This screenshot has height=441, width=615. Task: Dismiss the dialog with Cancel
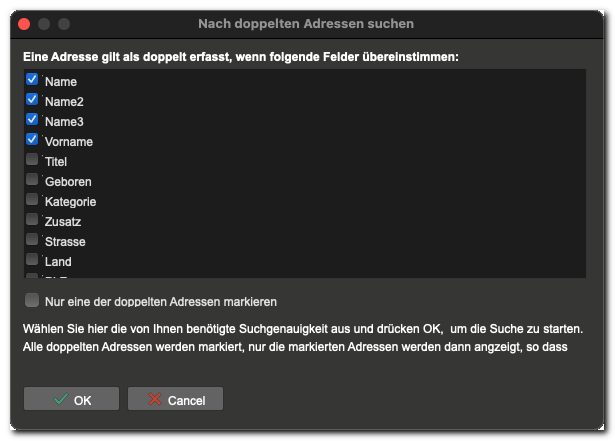[175, 399]
